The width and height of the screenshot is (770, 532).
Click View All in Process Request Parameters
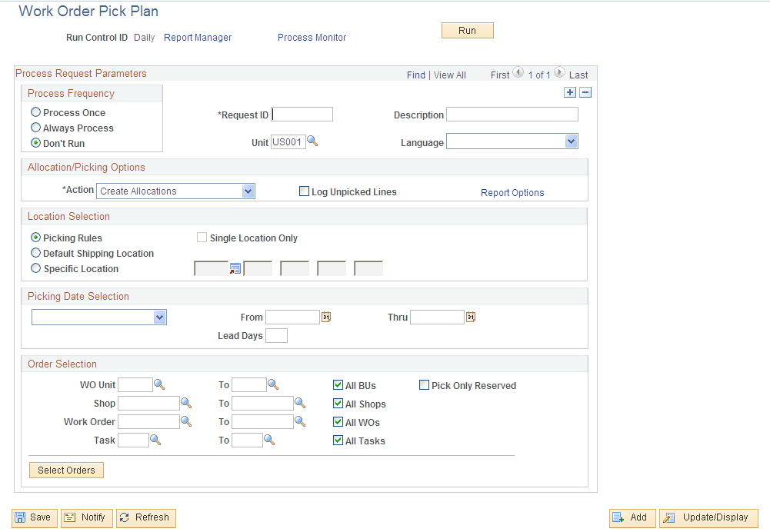coord(449,75)
